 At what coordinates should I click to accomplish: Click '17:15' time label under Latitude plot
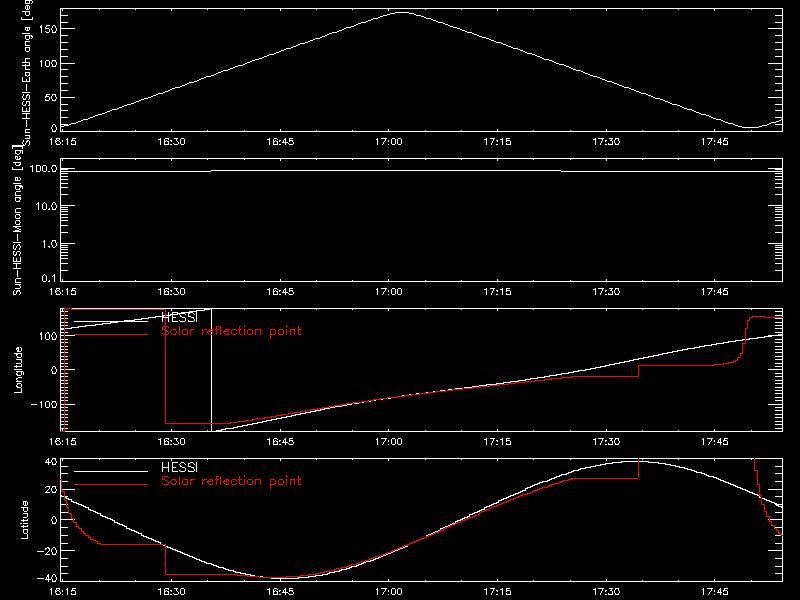click(497, 592)
